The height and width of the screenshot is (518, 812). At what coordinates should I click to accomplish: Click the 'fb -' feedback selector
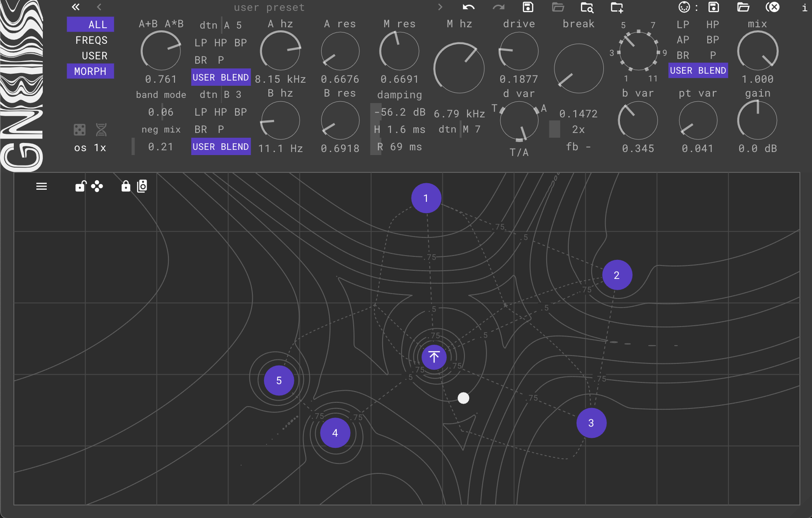point(578,147)
